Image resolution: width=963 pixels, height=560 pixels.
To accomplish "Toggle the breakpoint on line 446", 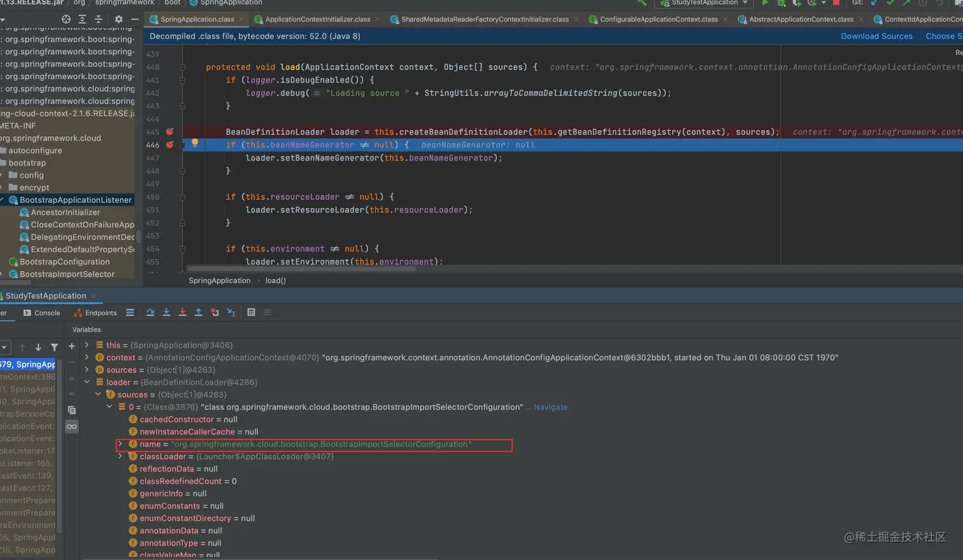I will (169, 144).
